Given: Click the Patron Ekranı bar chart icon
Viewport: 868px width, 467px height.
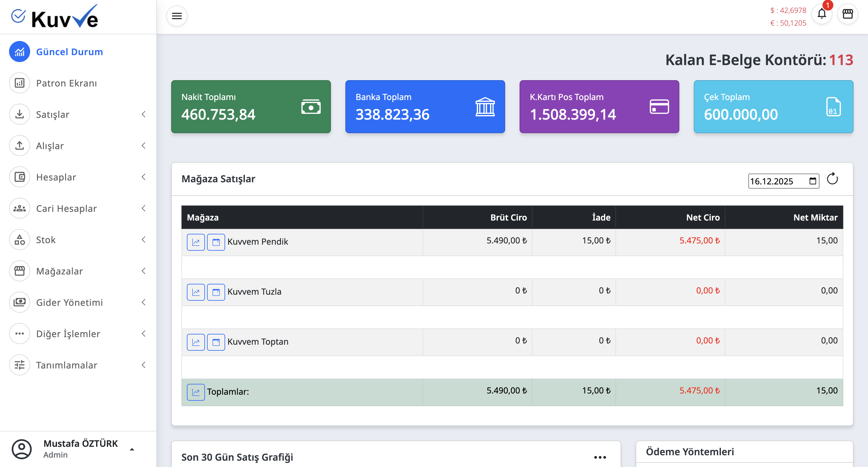Looking at the screenshot, I should pos(19,83).
